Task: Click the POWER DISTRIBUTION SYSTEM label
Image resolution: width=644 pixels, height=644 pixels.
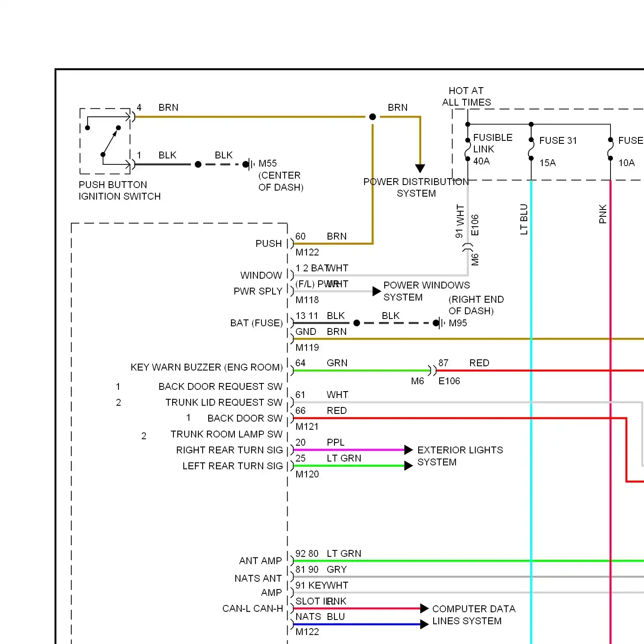Action: (x=416, y=188)
